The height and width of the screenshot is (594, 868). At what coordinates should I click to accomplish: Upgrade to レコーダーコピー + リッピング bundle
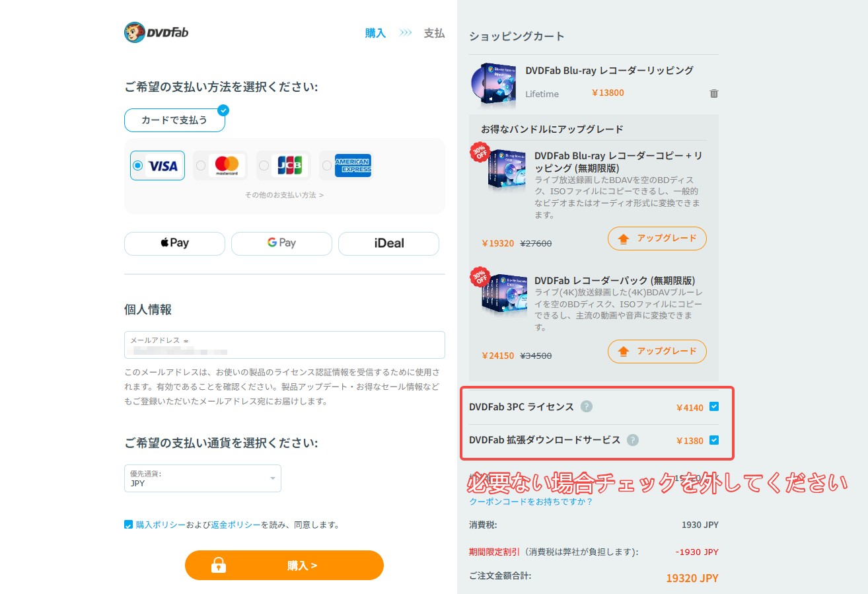click(x=657, y=239)
